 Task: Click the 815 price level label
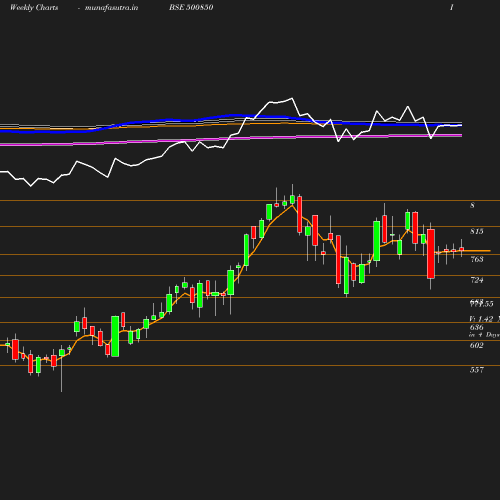(x=477, y=231)
